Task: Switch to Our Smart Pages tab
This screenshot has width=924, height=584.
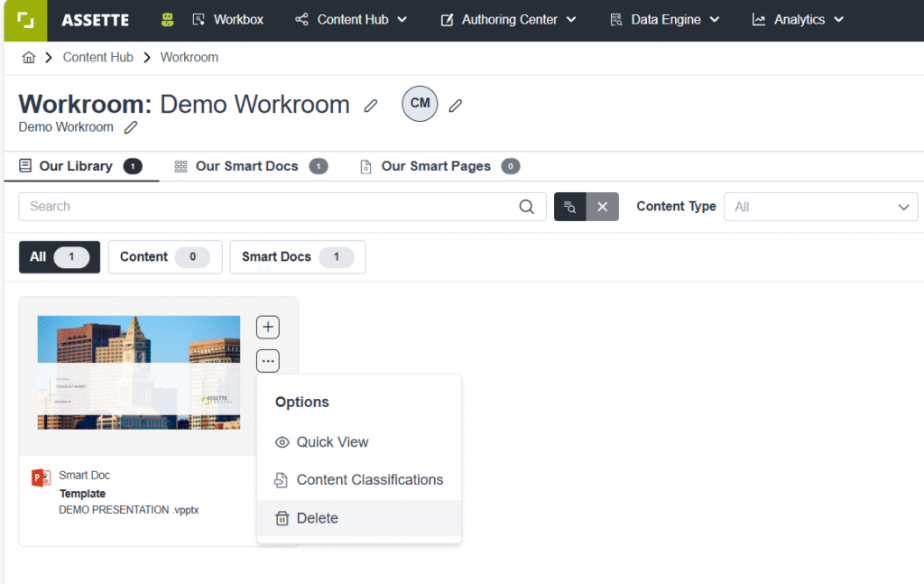Action: (439, 166)
